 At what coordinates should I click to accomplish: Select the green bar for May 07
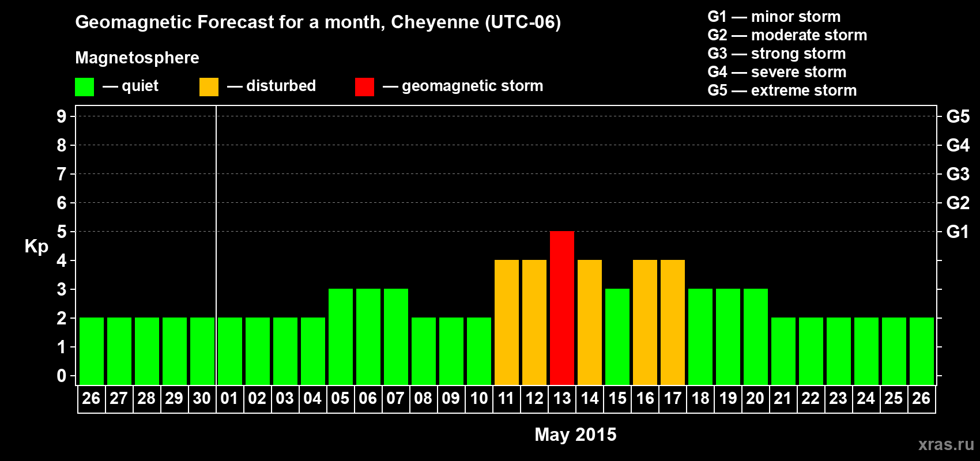396,337
